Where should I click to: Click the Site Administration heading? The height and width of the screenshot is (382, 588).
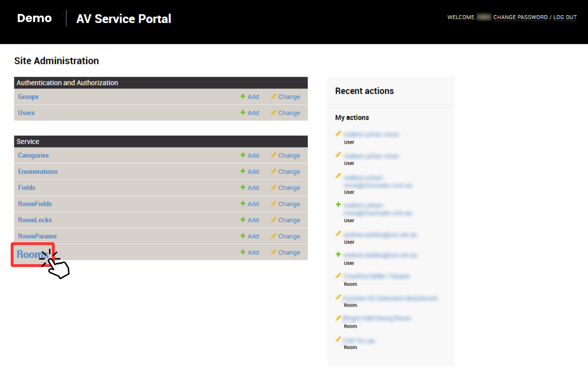pyautogui.click(x=56, y=61)
